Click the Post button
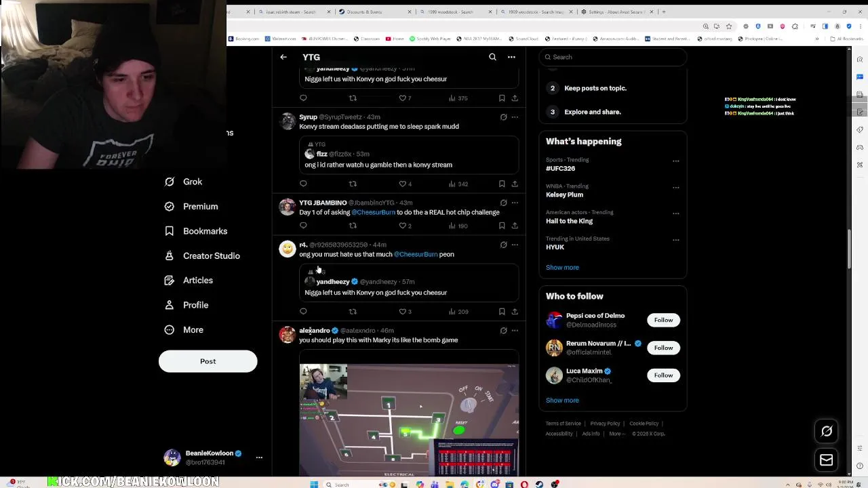This screenshot has width=868, height=488. coord(208,361)
